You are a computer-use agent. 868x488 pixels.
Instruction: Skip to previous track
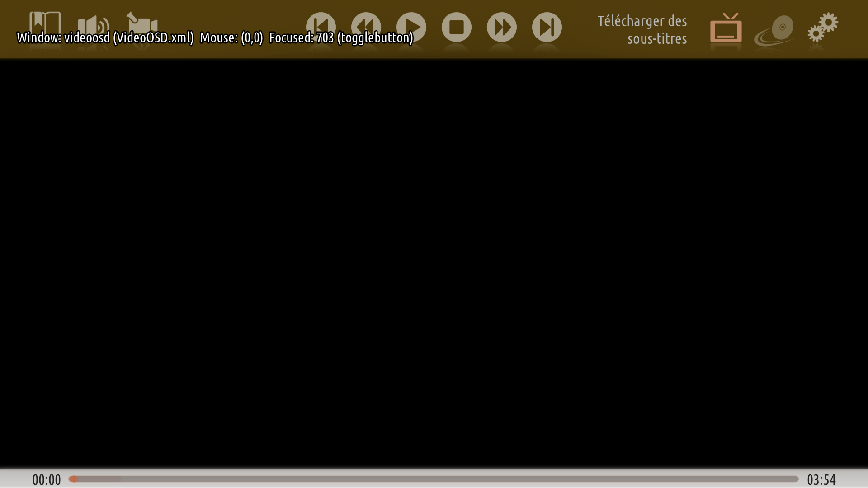[x=321, y=27]
